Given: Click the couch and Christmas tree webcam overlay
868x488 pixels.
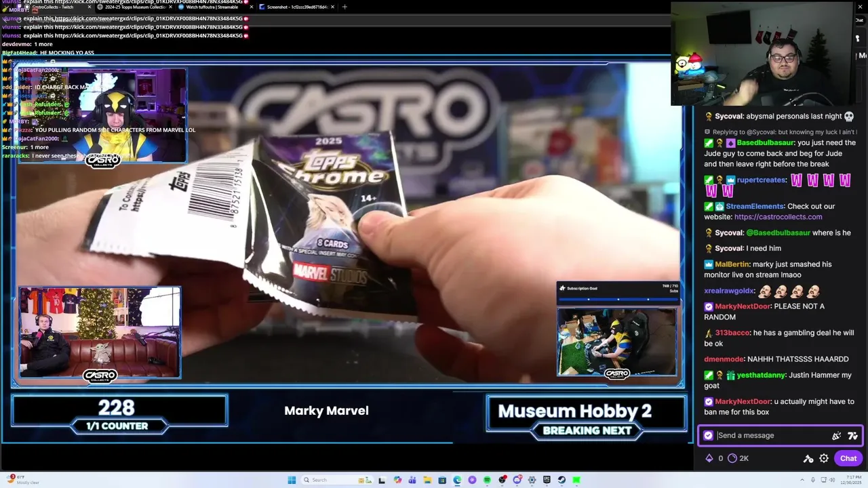Looking at the screenshot, I should pos(100,332).
